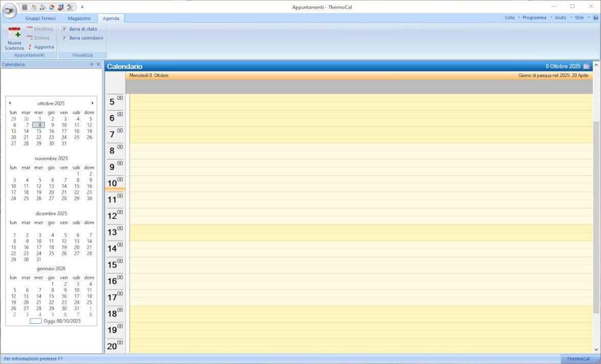Screen dimensions: 601x364
Task: Click the round ThermoCal application menu button
Action: coord(9,10)
